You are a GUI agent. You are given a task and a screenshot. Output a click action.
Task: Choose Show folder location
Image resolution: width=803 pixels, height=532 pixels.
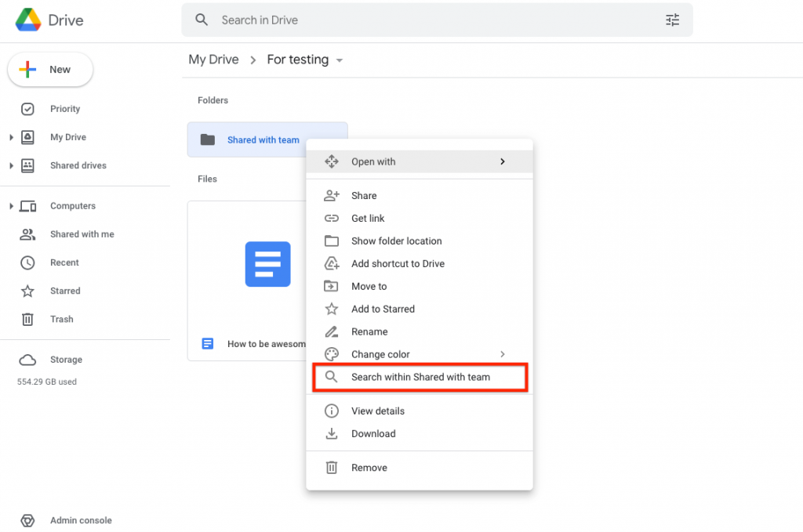(420, 241)
